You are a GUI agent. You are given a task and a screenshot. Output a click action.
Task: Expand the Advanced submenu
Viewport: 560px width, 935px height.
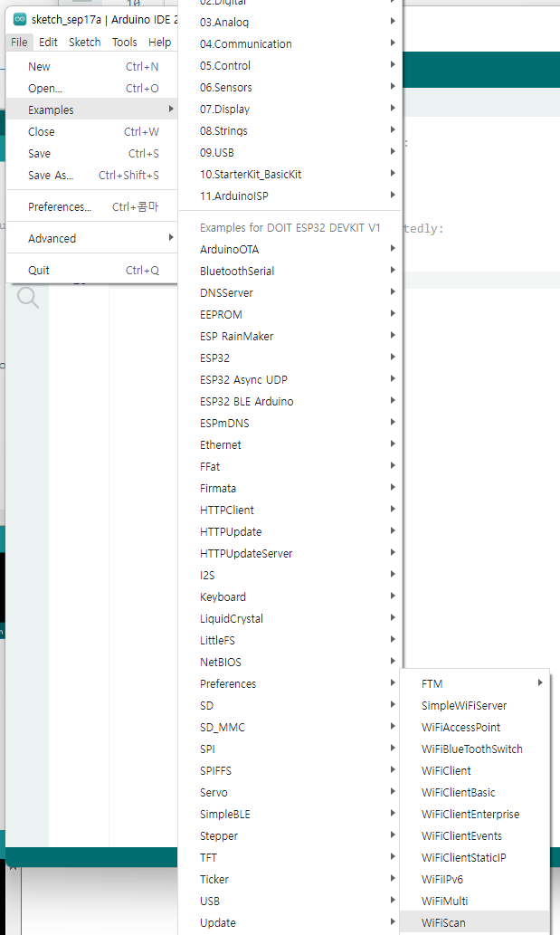pos(91,239)
